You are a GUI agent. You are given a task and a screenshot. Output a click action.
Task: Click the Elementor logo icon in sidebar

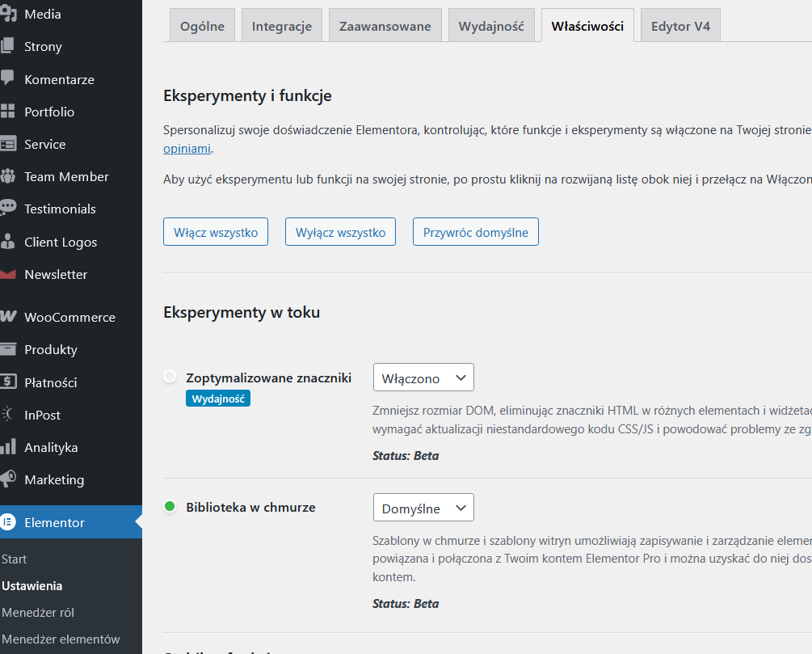pyautogui.click(x=8, y=522)
